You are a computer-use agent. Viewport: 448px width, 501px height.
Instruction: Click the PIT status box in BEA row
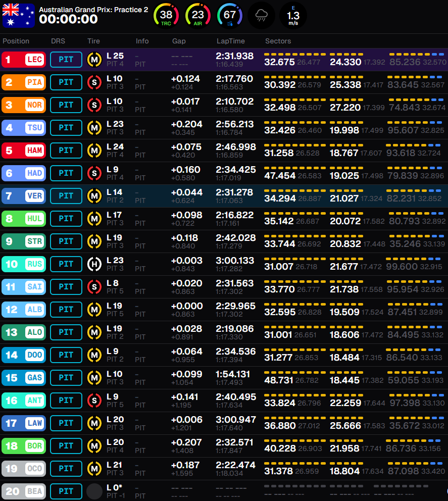(66, 491)
